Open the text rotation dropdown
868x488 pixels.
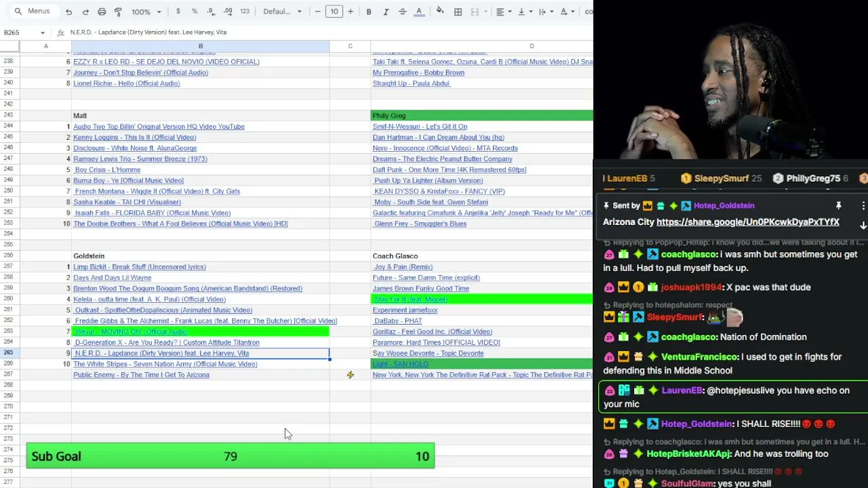pos(567,12)
